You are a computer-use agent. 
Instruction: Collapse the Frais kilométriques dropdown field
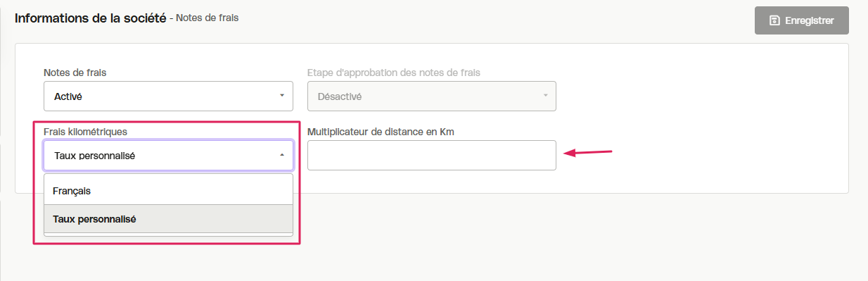tap(168, 155)
